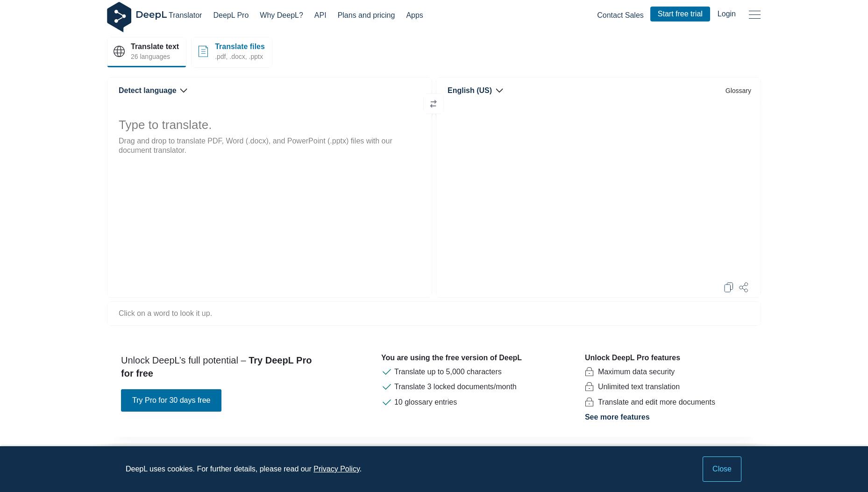
Task: Close the cookie banner
Action: coord(722,469)
